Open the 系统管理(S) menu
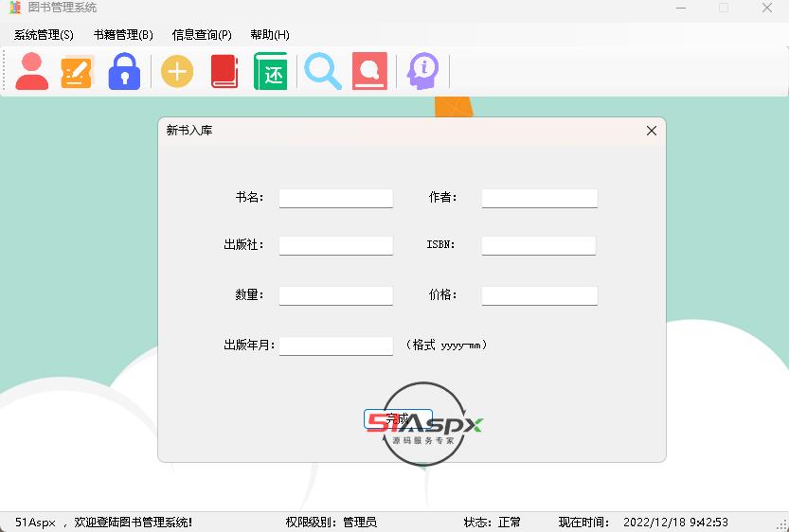Viewport: 789px width, 532px height. point(44,35)
